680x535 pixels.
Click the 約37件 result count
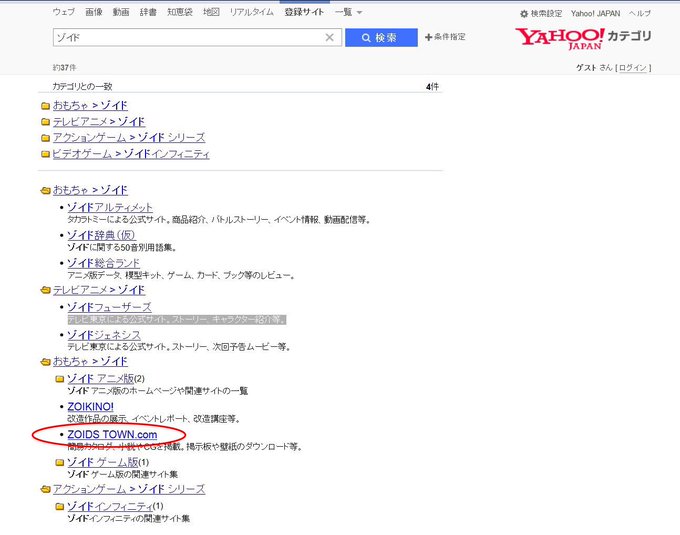coord(64,68)
